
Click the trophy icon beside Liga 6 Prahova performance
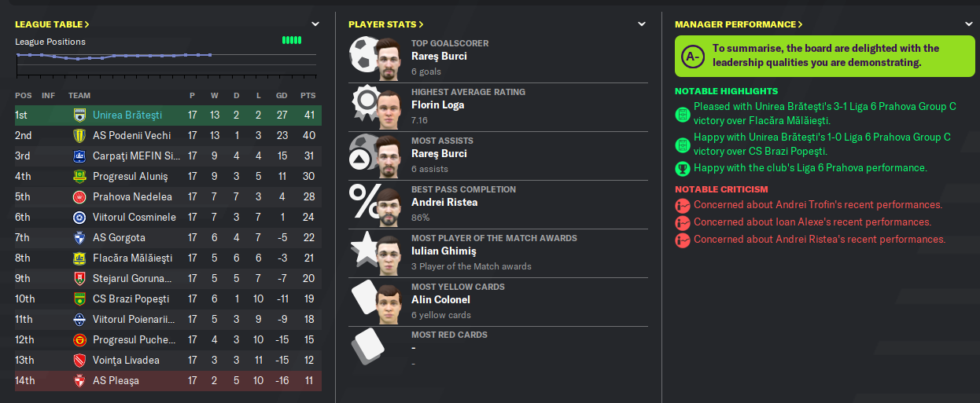coord(682,168)
